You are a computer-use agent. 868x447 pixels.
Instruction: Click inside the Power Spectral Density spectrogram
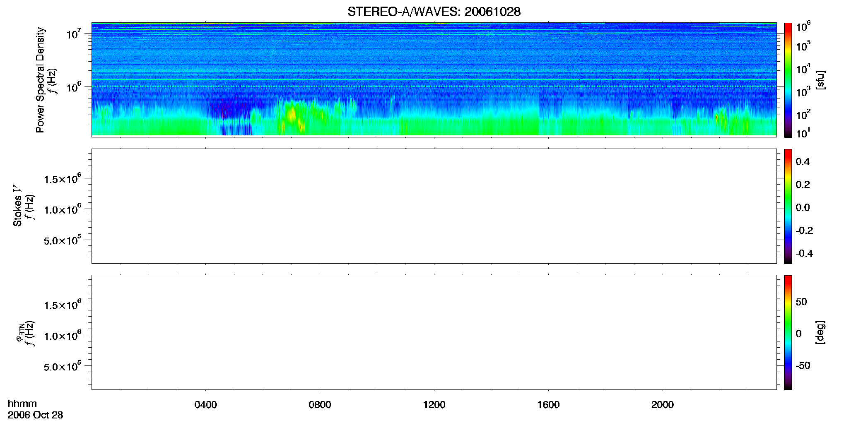tap(434, 79)
